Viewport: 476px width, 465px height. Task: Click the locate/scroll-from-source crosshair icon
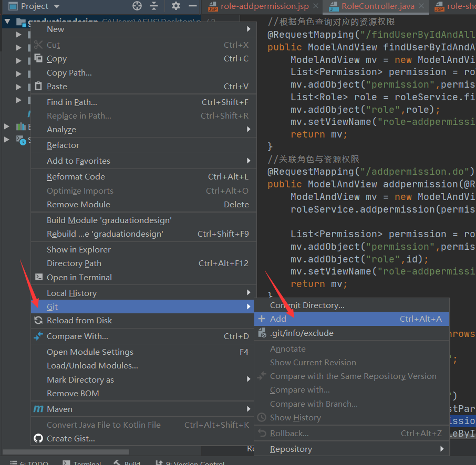tap(137, 6)
